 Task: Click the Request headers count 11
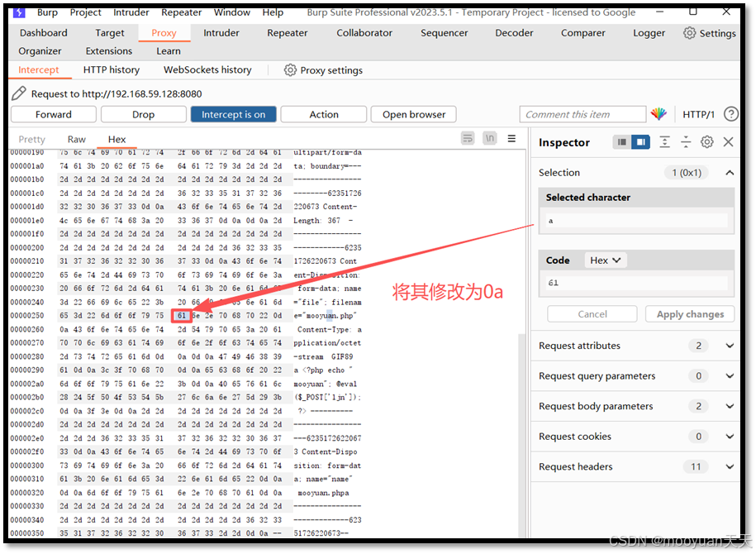tap(696, 466)
